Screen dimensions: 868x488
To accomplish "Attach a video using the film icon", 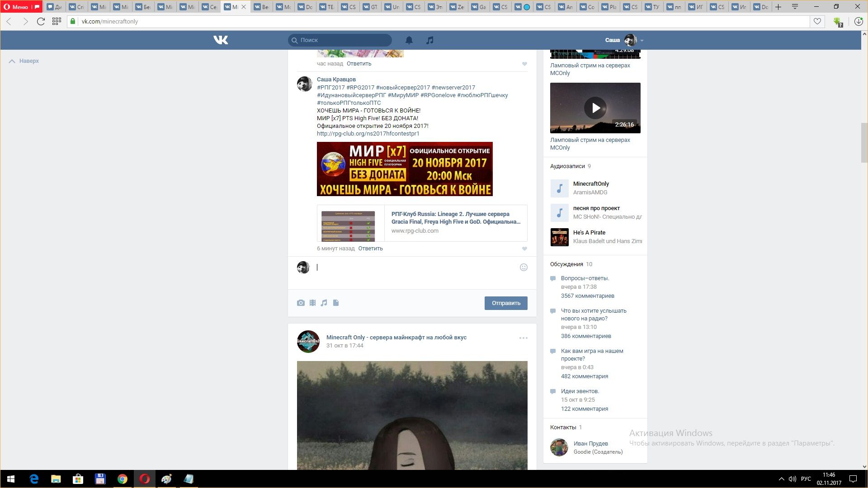I will tap(312, 303).
